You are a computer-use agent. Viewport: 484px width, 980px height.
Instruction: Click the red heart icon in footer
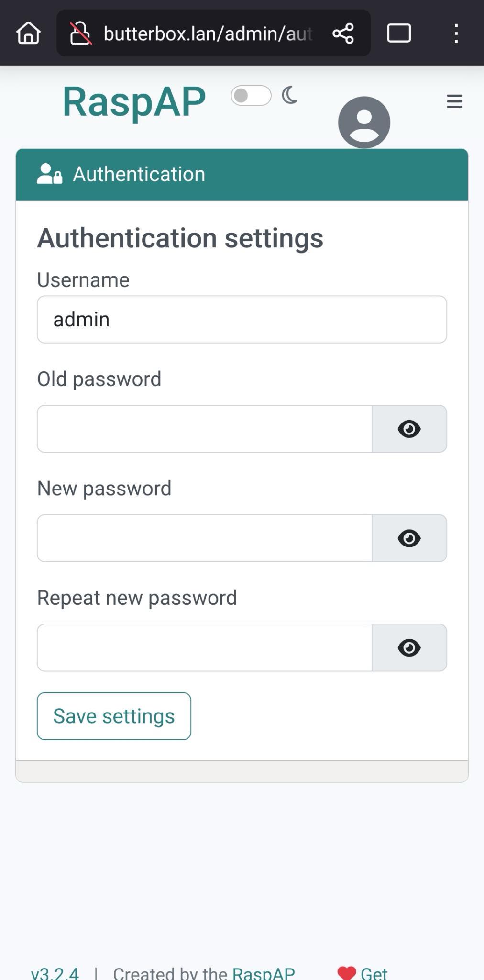point(346,972)
